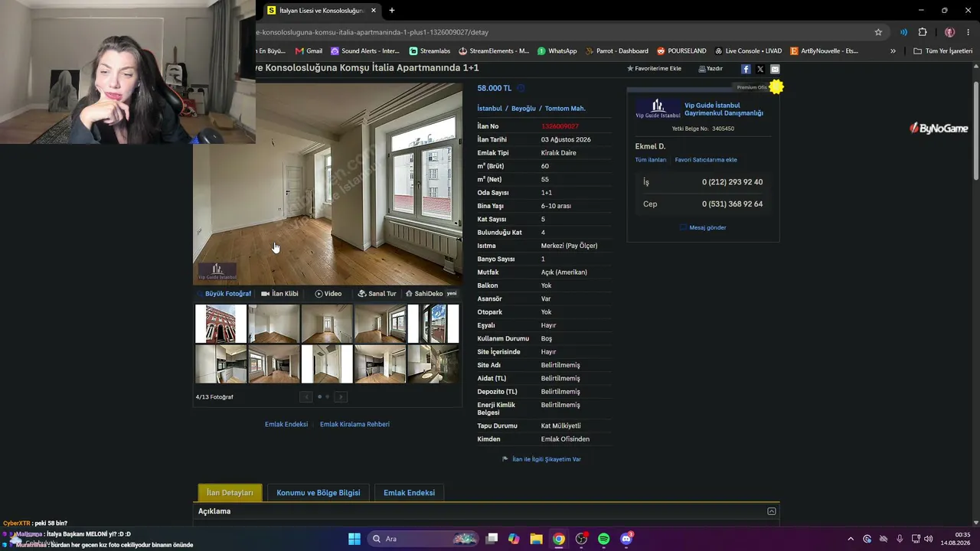Click the Vip Guide Istanbul agency logo
The image size is (980, 551).
pyautogui.click(x=658, y=109)
